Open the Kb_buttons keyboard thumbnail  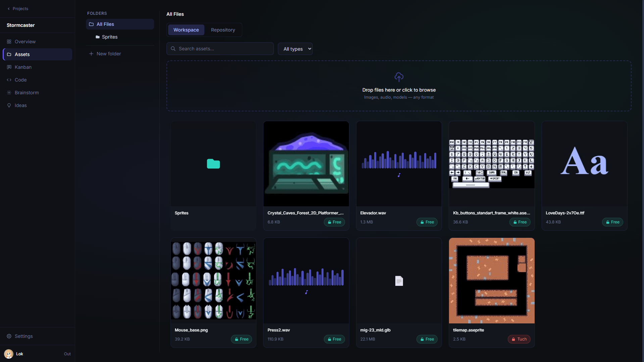pyautogui.click(x=492, y=164)
